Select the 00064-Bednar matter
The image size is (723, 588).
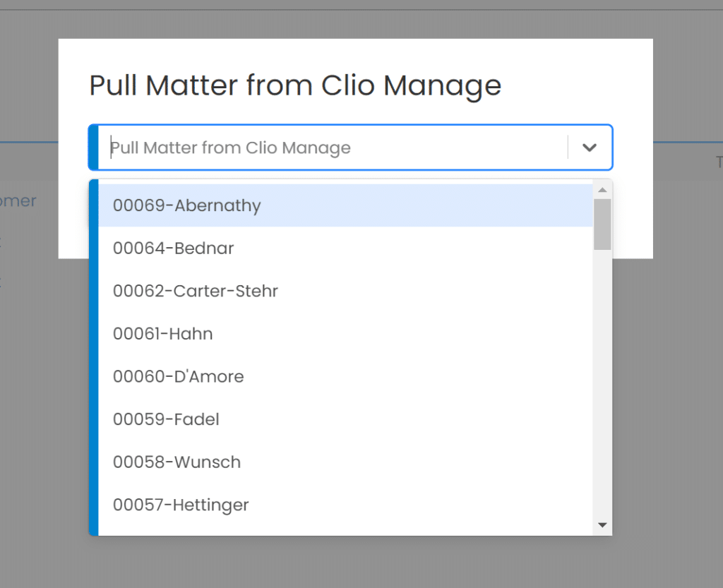coord(173,248)
